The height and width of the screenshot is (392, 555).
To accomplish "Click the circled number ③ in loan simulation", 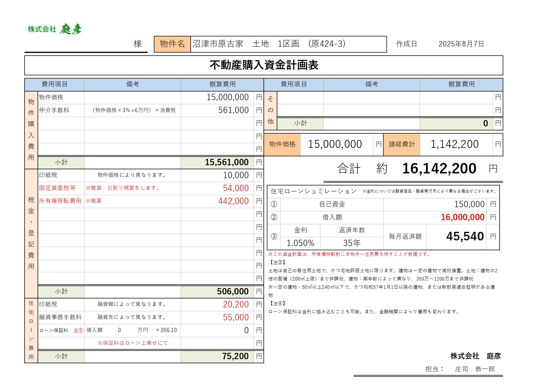I will (274, 237).
